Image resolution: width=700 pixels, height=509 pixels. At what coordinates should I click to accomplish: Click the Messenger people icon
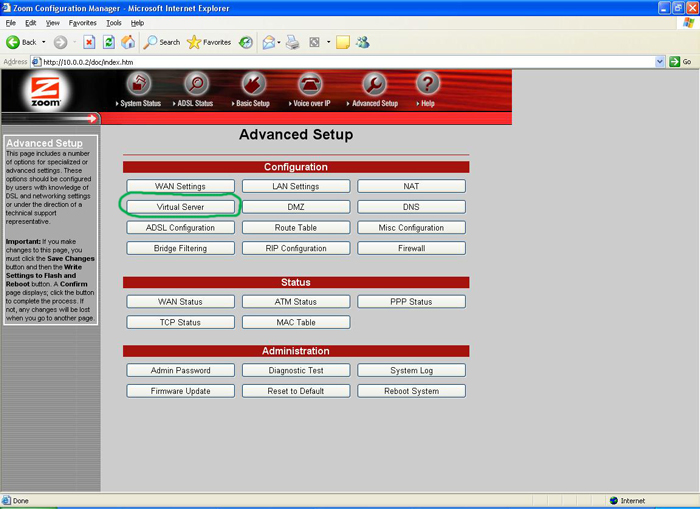point(362,42)
